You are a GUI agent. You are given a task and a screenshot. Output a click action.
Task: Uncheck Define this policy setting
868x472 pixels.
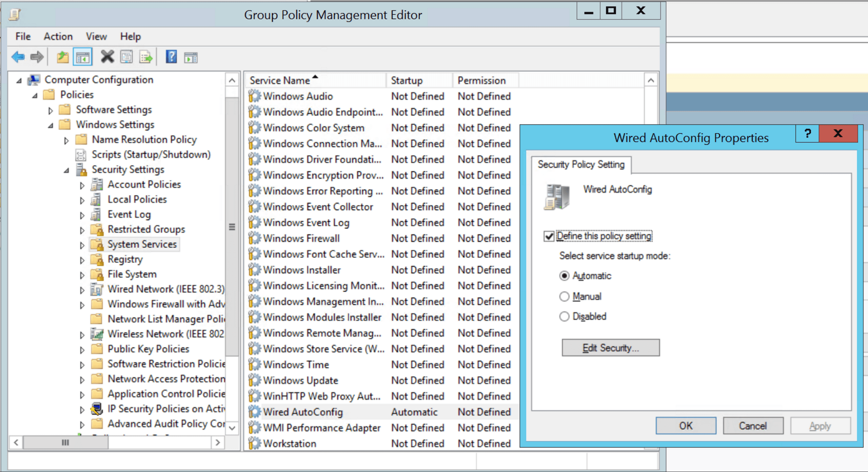tap(549, 236)
